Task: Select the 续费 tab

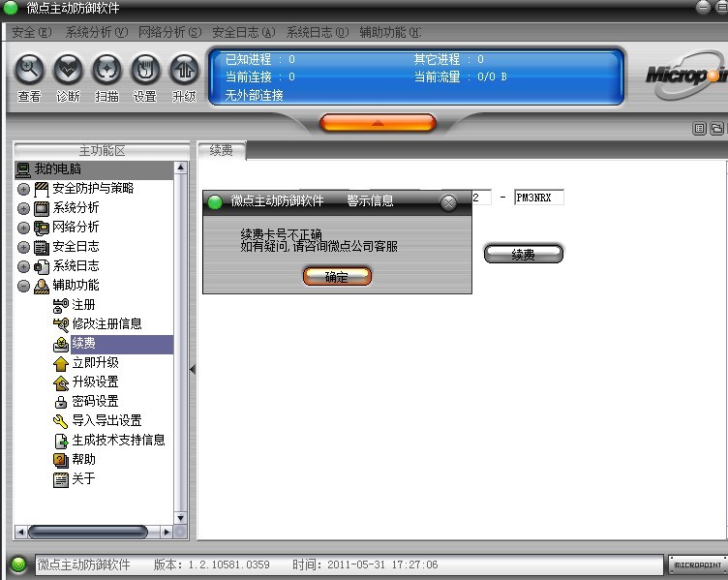Action: click(x=222, y=150)
